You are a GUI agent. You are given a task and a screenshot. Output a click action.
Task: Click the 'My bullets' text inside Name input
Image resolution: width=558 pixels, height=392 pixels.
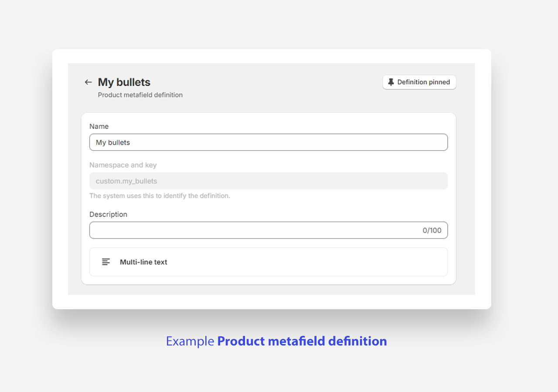point(113,142)
